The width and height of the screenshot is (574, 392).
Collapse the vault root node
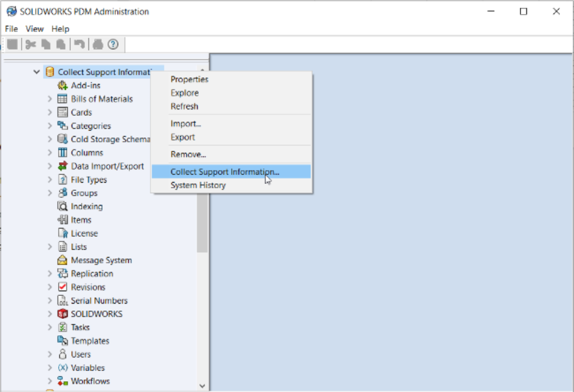(x=36, y=72)
